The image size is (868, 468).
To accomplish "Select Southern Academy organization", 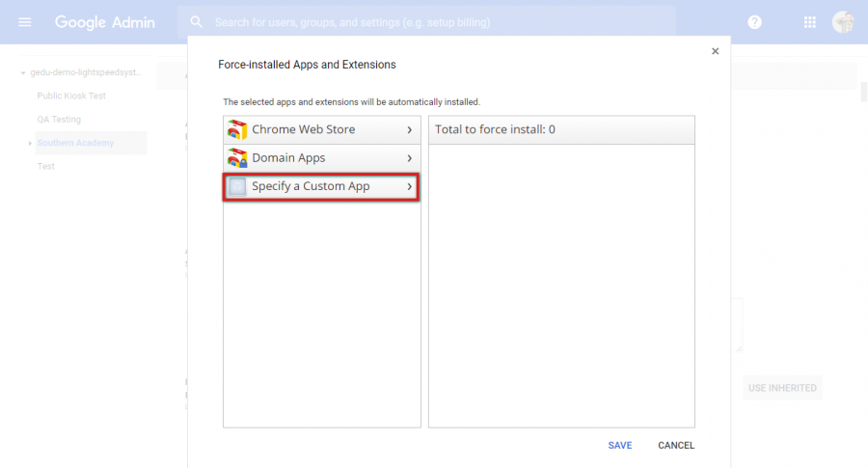I will click(75, 143).
